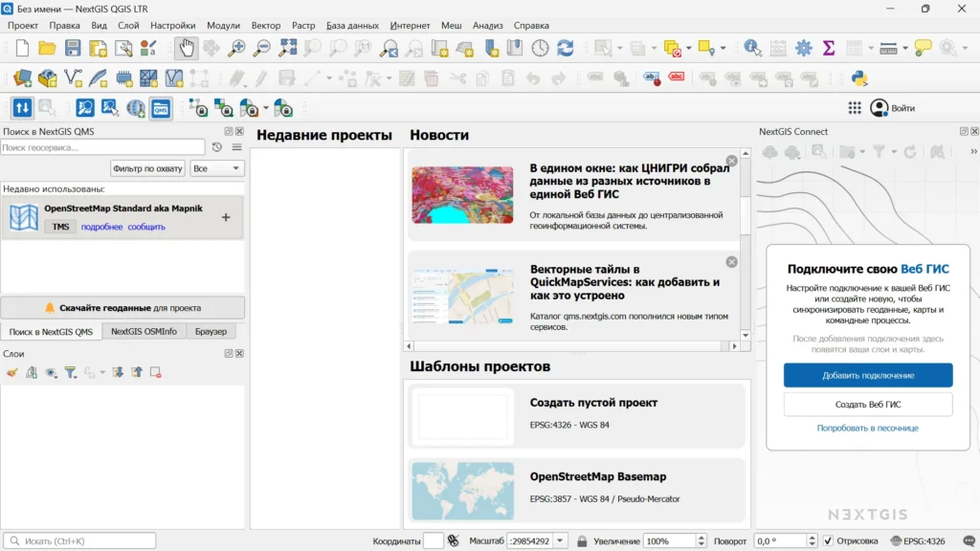Click the Добавить подключение button
Viewport: 980px width, 551px height.
[868, 375]
